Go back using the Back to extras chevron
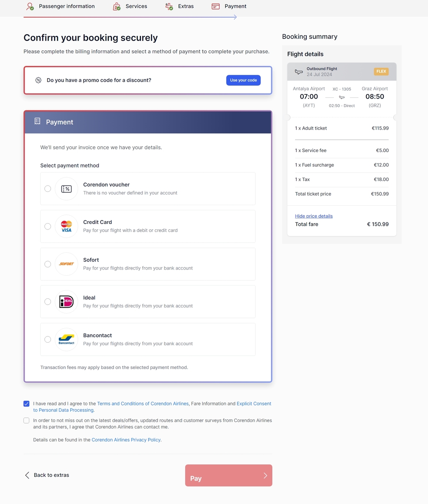Image resolution: width=428 pixels, height=504 pixels. [x=27, y=475]
